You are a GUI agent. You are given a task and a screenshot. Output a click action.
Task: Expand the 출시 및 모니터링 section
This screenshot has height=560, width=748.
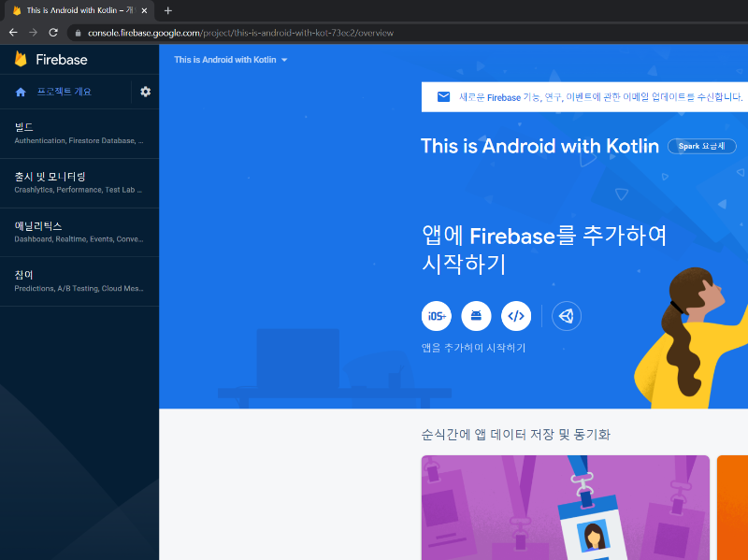coord(79,183)
